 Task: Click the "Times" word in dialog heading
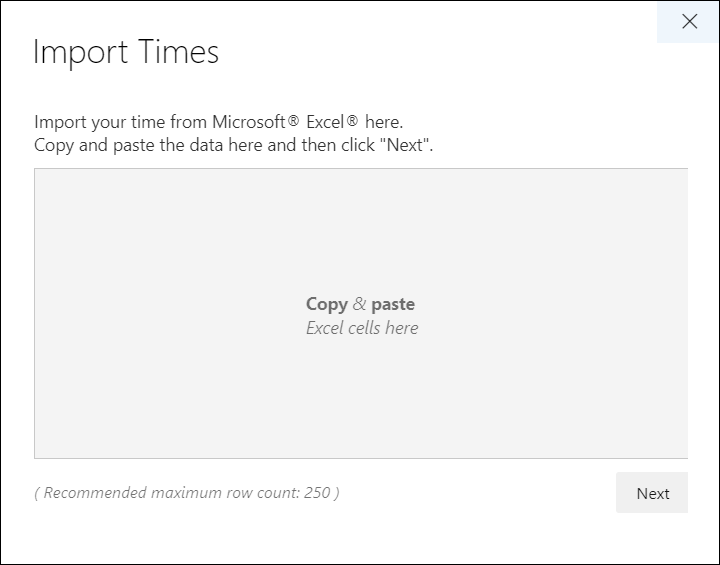(x=178, y=51)
